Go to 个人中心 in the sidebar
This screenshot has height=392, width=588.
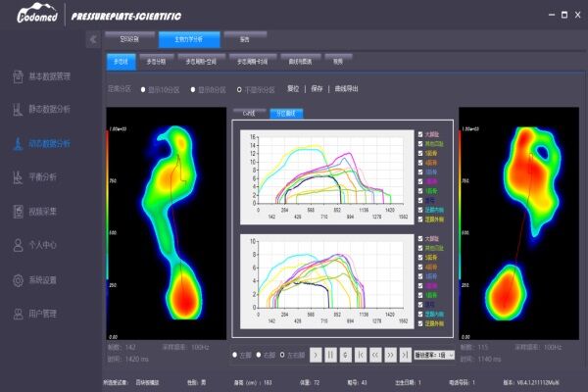pos(43,246)
